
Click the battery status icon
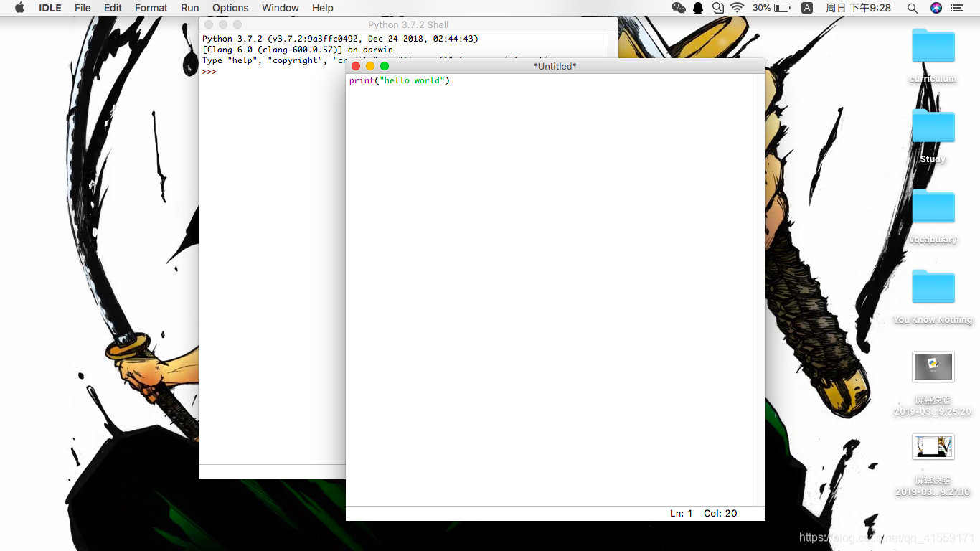click(x=782, y=8)
